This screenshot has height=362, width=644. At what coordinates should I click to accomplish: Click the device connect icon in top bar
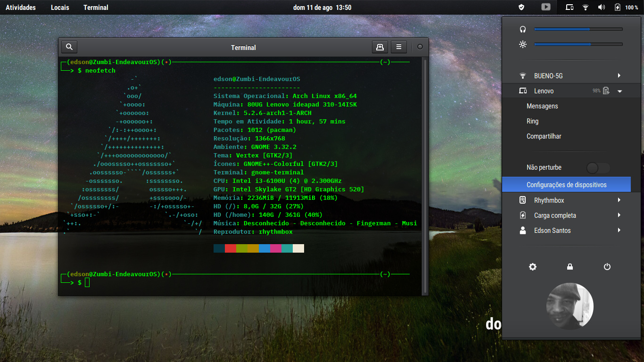point(570,7)
